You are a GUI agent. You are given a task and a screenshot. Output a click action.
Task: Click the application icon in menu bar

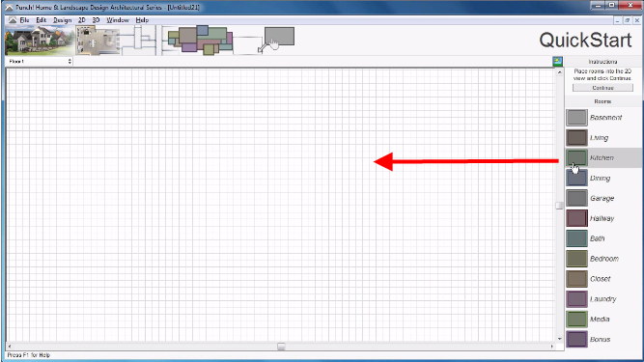[x=13, y=20]
